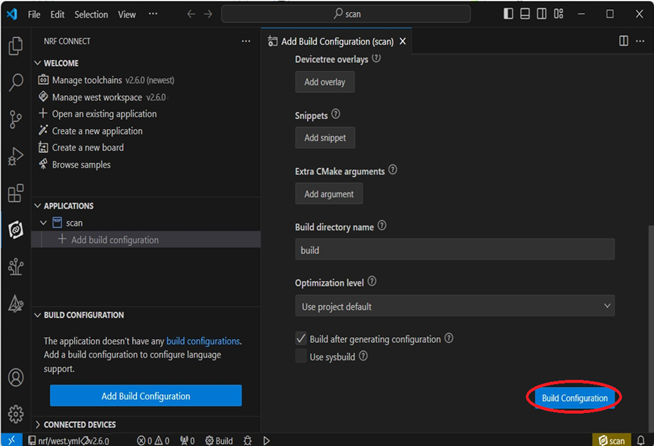Uncheck Build after generating configuration
654x446 pixels.
coord(301,339)
